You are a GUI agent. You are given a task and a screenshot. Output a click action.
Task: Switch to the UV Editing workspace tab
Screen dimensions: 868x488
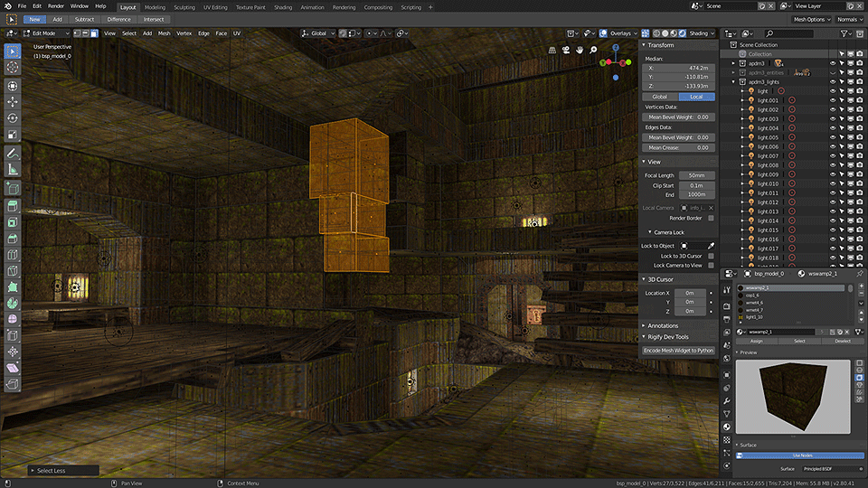coord(215,7)
